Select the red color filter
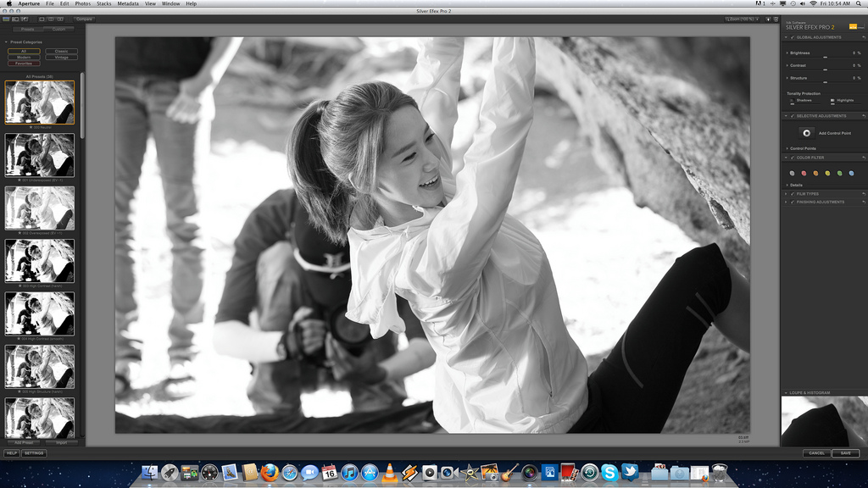The height and width of the screenshot is (488, 868). pos(804,173)
